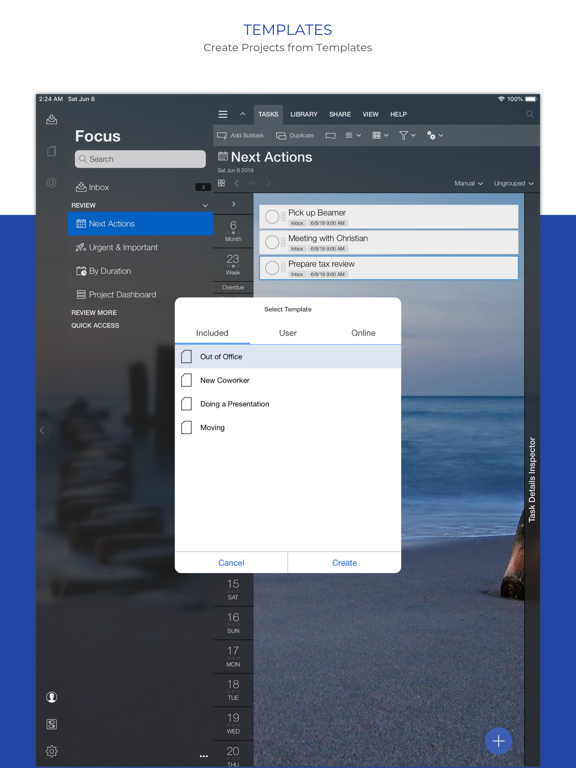Click Add Subtask toolbar button

[x=240, y=136]
